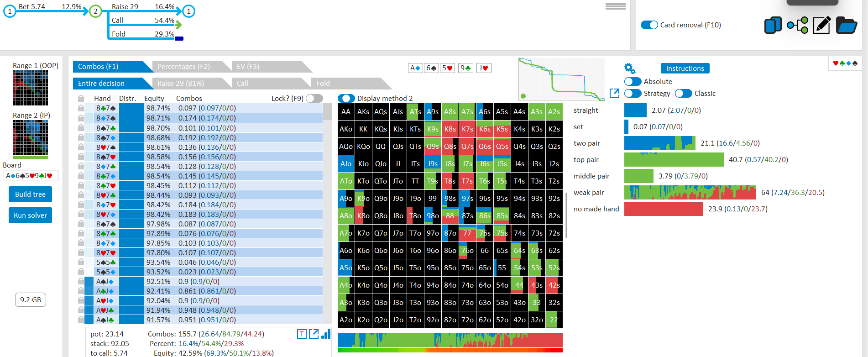The image size is (868, 357).
Task: Click the 5♥ board card
Action: [x=448, y=68]
